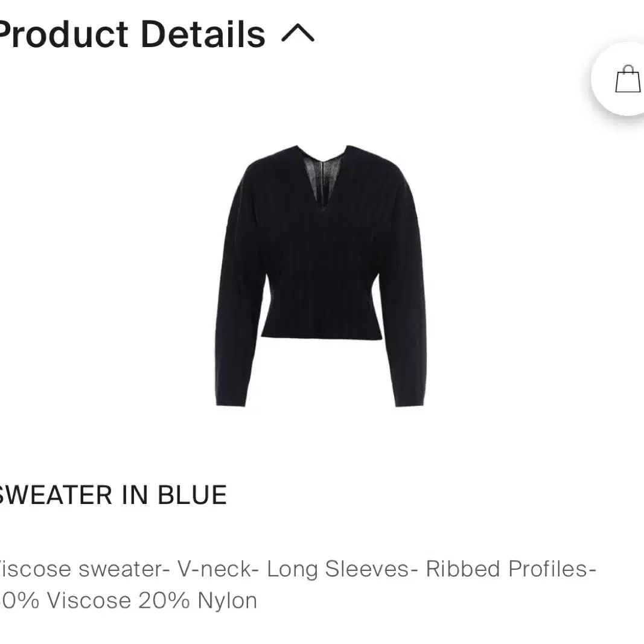Image resolution: width=644 pixels, height=644 pixels.
Task: Click the word BLUE in product title
Action: (192, 495)
